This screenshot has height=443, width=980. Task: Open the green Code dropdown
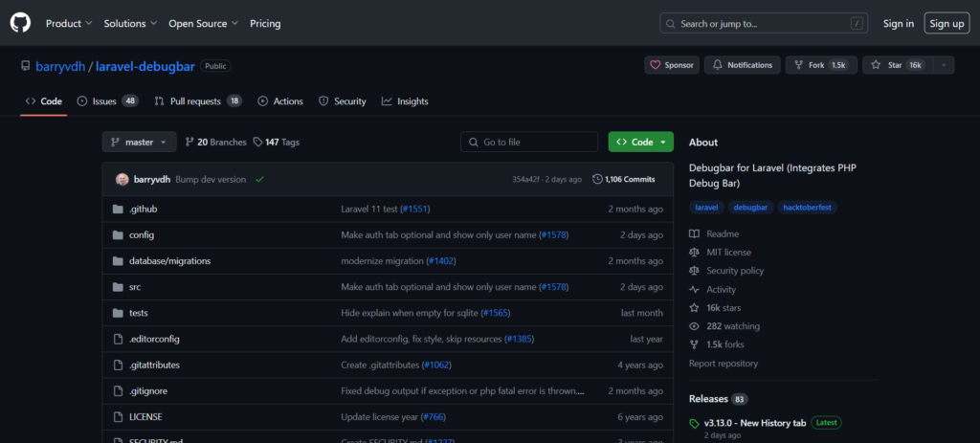pos(640,142)
